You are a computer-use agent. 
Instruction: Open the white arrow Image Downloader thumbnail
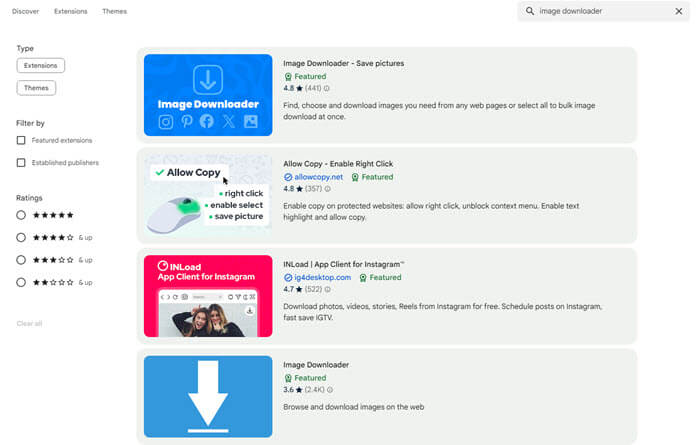(208, 396)
